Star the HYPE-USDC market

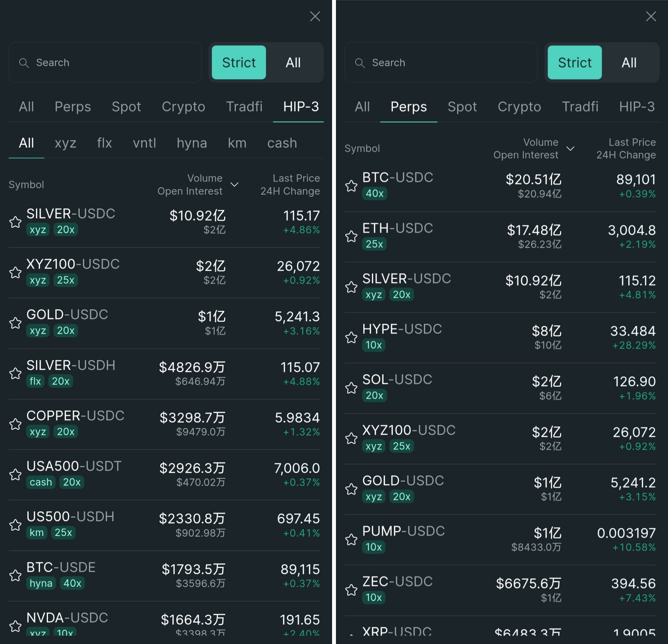tap(351, 338)
